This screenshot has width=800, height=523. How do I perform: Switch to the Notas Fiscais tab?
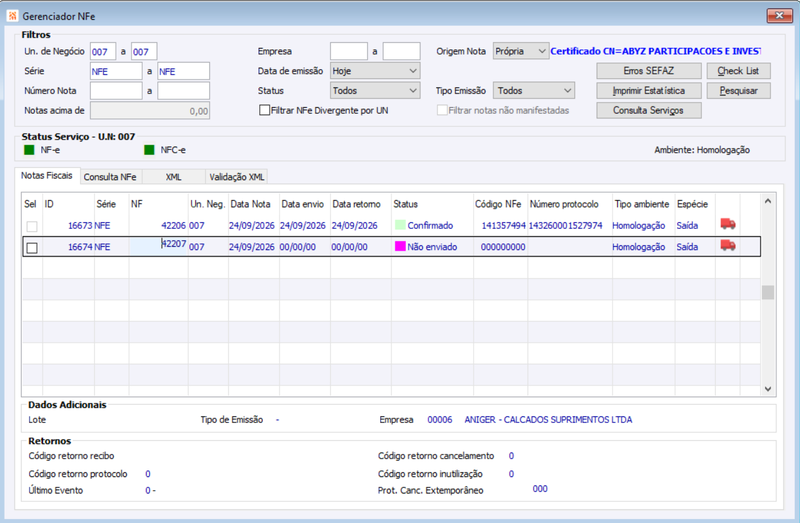46,176
